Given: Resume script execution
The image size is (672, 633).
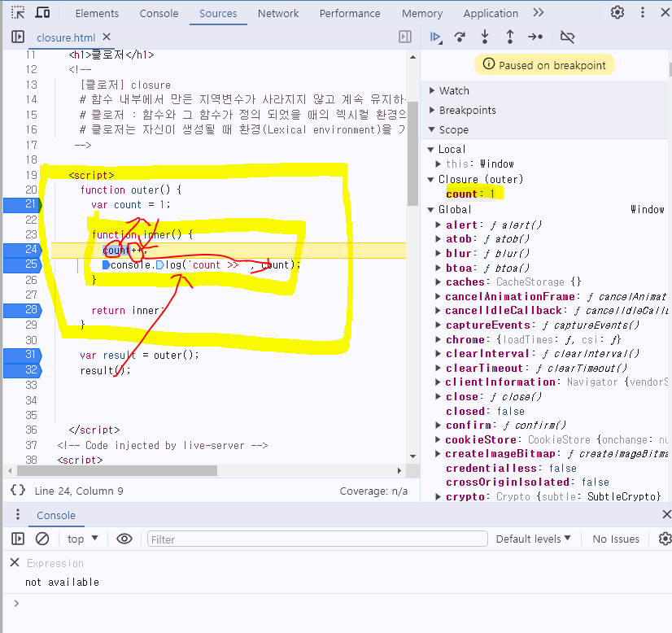Looking at the screenshot, I should click(x=436, y=37).
